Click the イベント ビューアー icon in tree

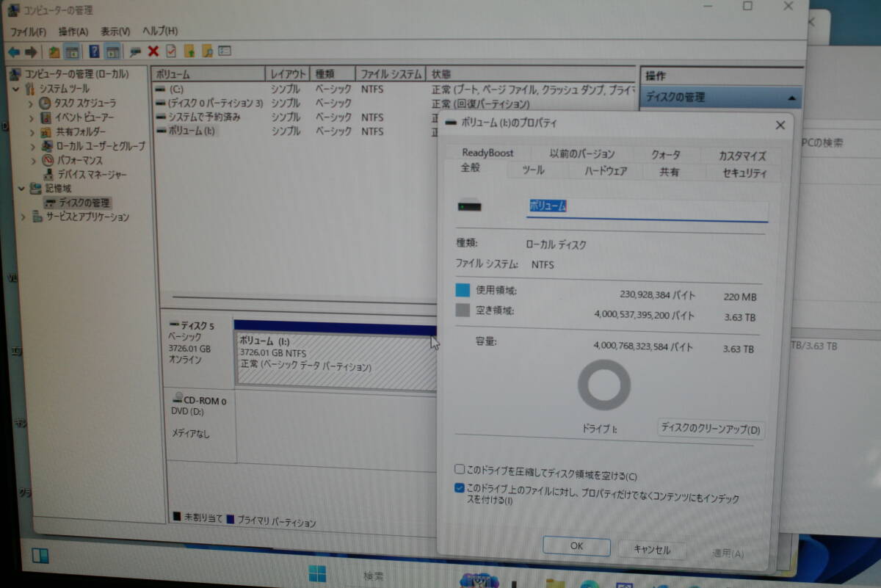46,117
